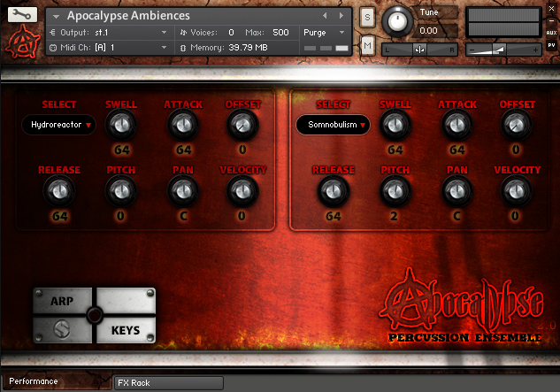
Task: Click left layer PITCH knob
Action: point(121,191)
